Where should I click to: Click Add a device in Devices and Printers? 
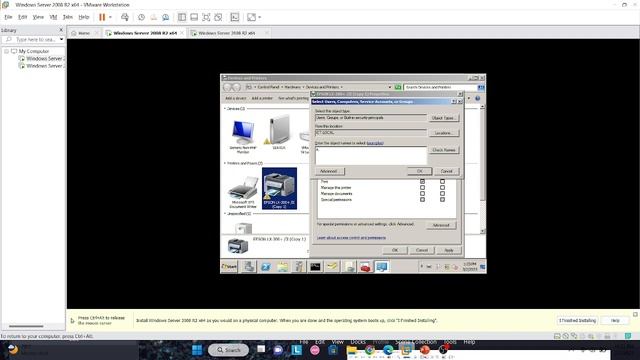(236, 98)
